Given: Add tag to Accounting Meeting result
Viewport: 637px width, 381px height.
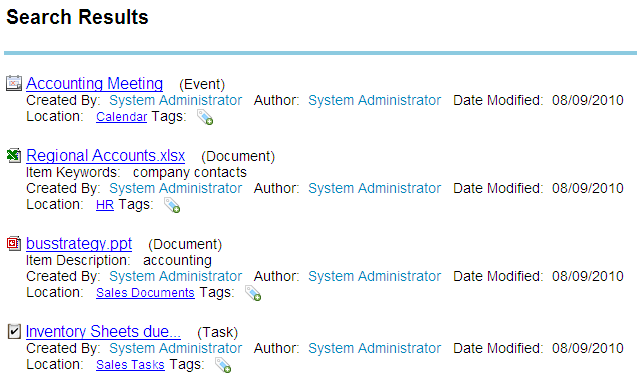Looking at the screenshot, I should pos(205,117).
